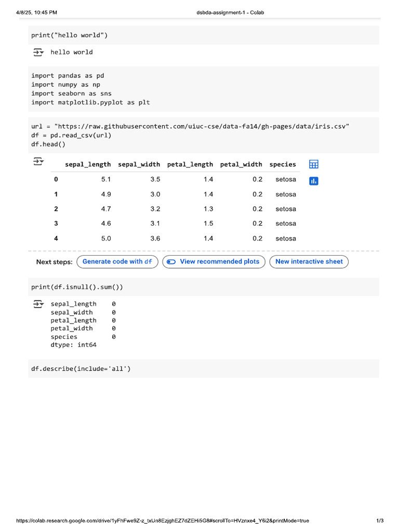Image resolution: width=399 pixels, height=532 pixels.
Task: Click output toggle icon beside hello world
Action: (38, 52)
